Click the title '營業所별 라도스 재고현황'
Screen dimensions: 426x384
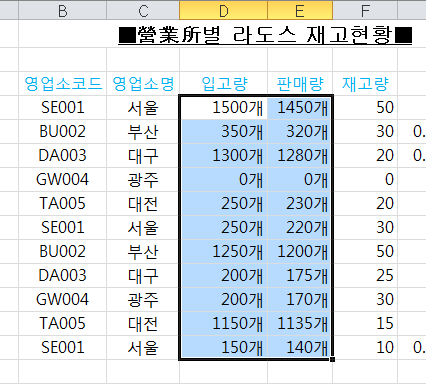click(x=265, y=35)
